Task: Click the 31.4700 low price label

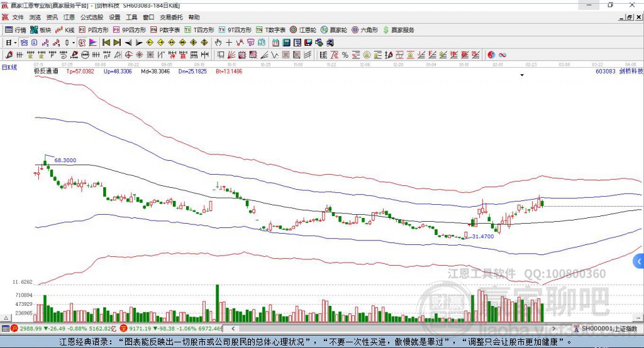Action: (482, 236)
